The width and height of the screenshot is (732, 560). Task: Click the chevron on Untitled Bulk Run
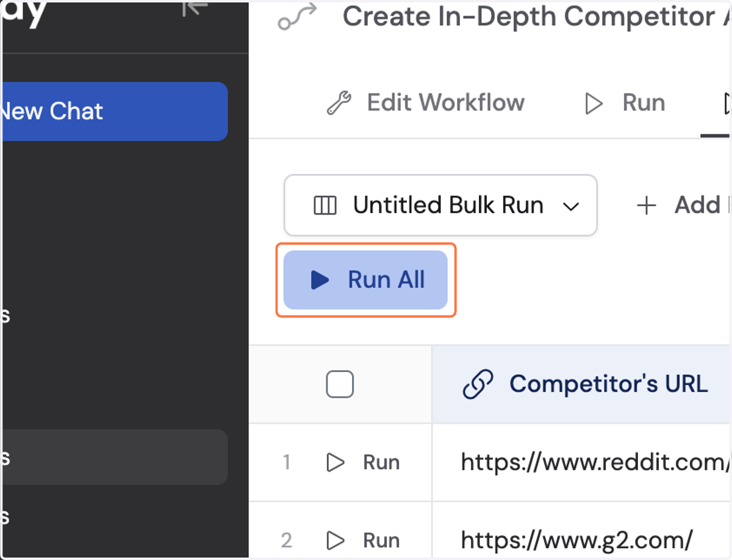(571, 207)
